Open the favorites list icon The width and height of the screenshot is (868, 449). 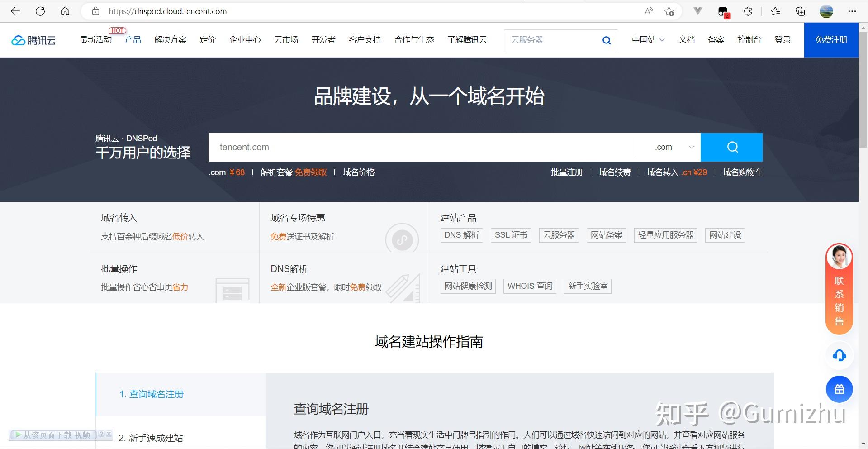tap(775, 11)
